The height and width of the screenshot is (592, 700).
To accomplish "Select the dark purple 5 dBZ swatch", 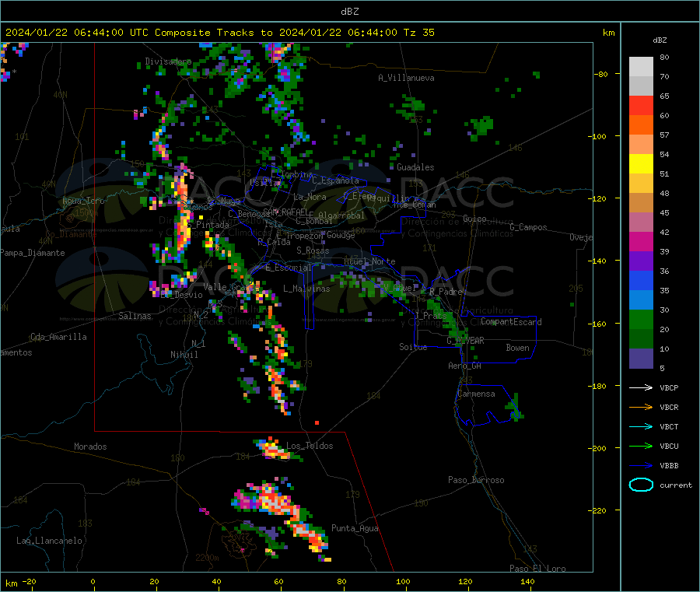I will coord(641,359).
